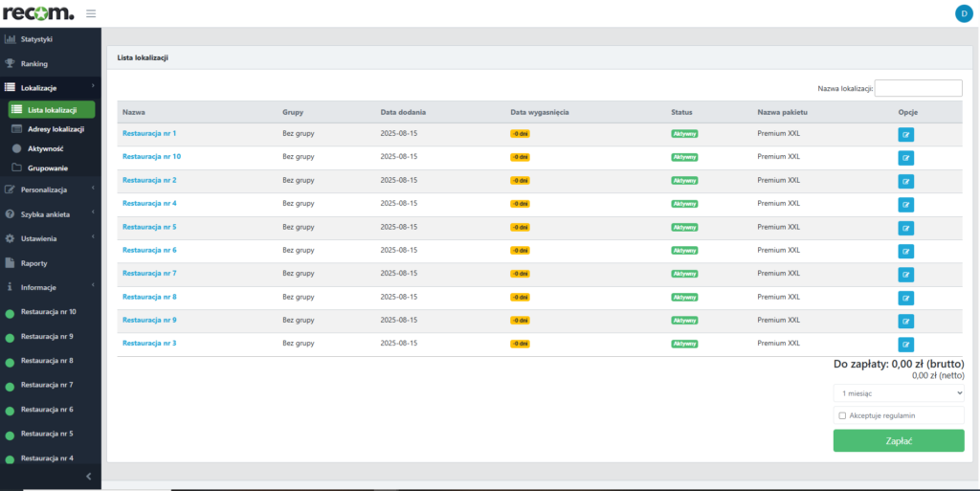Click the edit icon for Restauracja nr 3
The height and width of the screenshot is (491, 980).
click(x=905, y=345)
